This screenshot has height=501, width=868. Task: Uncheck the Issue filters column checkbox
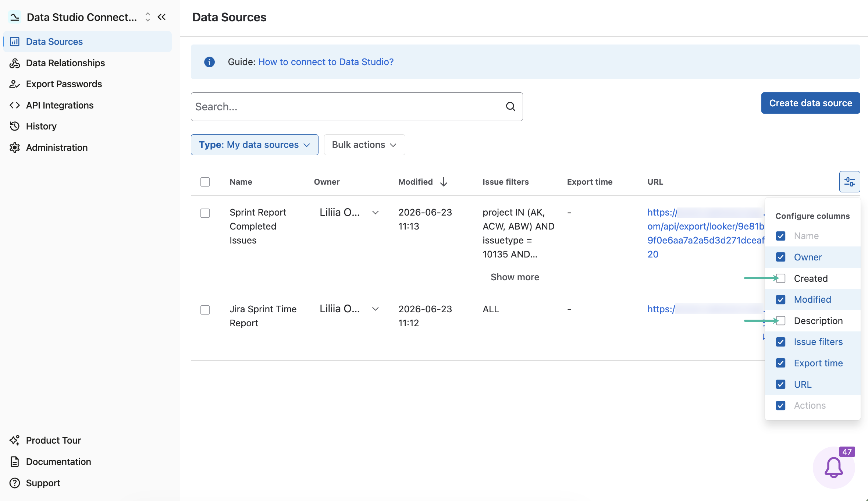tap(781, 342)
